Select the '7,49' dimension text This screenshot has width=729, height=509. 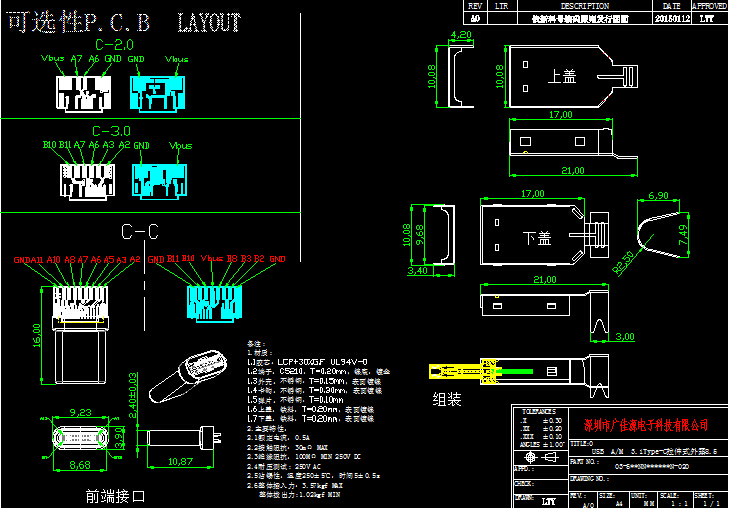(x=683, y=235)
